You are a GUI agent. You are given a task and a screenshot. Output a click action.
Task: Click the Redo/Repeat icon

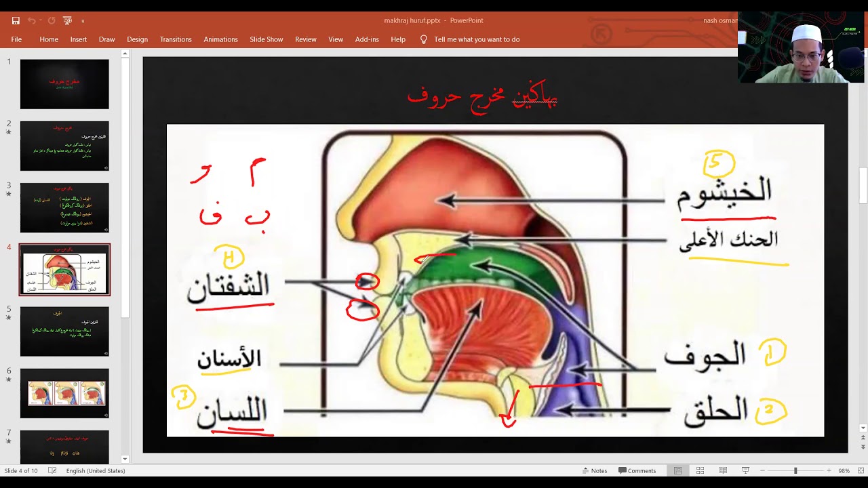click(x=52, y=20)
